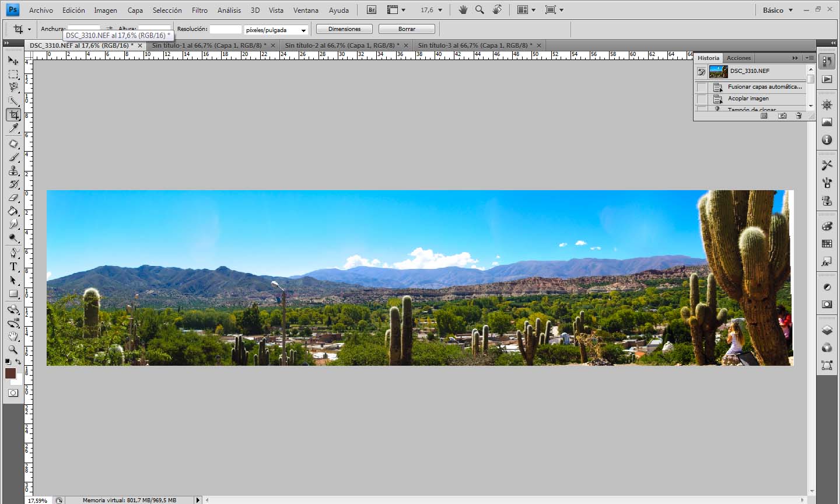Select the Rectangle shape tool
This screenshot has height=504, width=840.
13,293
